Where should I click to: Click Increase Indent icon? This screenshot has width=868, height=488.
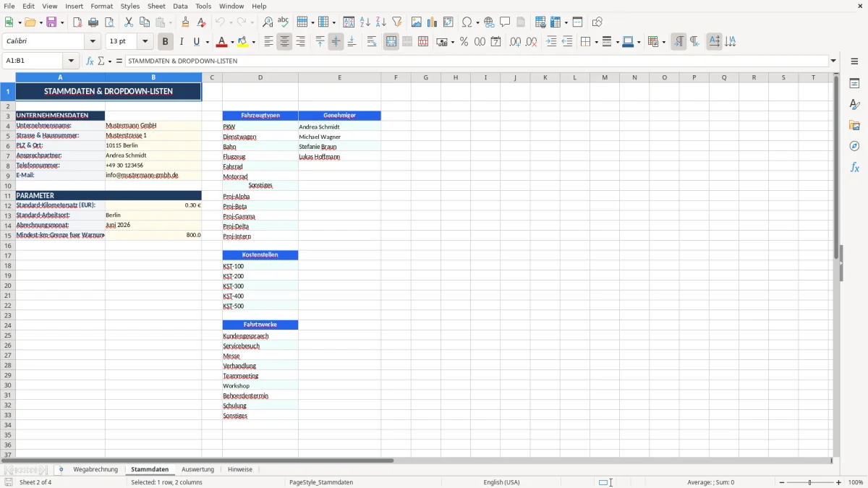click(x=551, y=42)
